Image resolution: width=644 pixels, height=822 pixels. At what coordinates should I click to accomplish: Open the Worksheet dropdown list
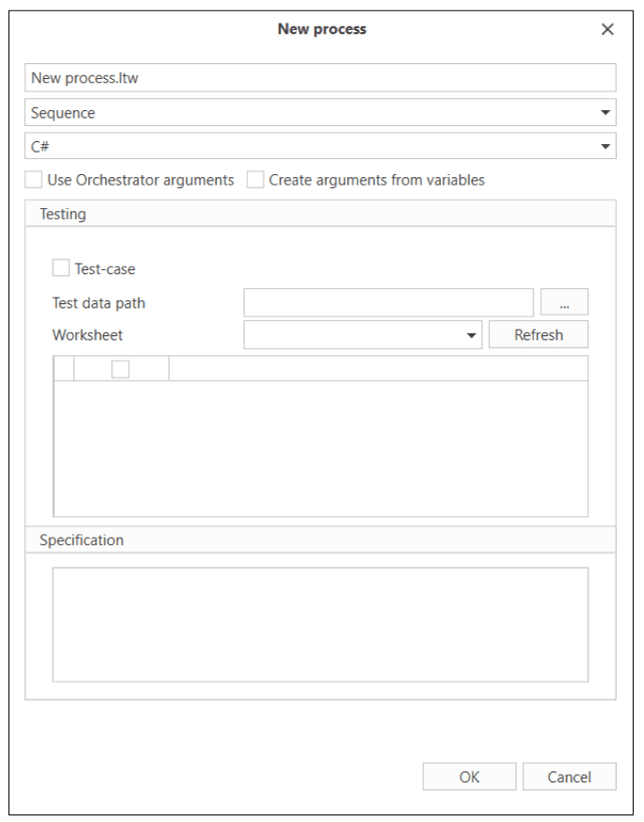coord(362,335)
